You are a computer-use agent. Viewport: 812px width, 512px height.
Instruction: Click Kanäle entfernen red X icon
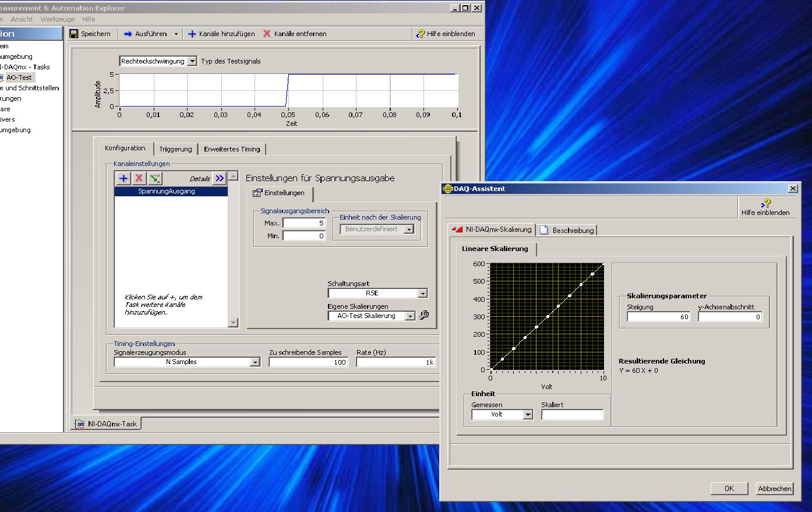click(x=267, y=34)
